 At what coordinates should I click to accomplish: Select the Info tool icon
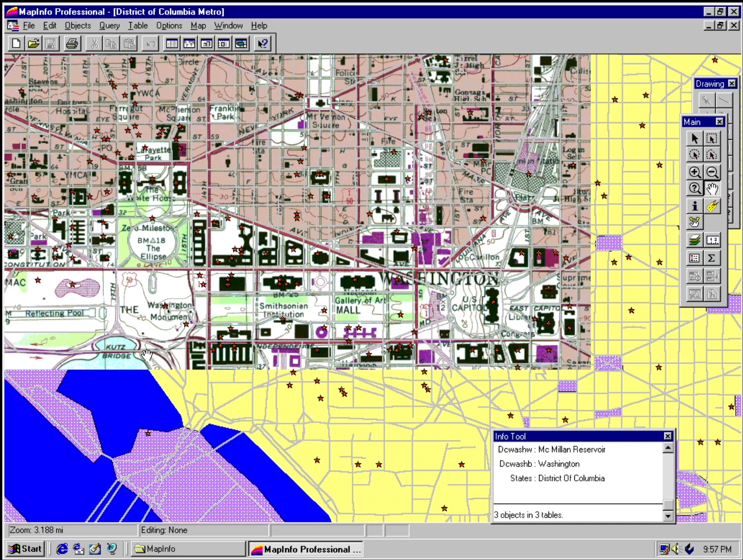pos(694,206)
